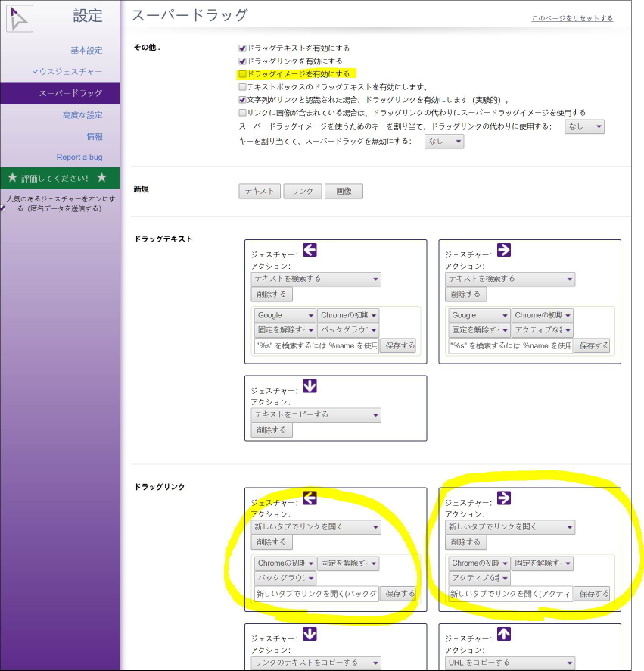The image size is (644, 671).
Task: Click the up-arrow gesture icon for URL をコピーする
Action: tap(503, 635)
